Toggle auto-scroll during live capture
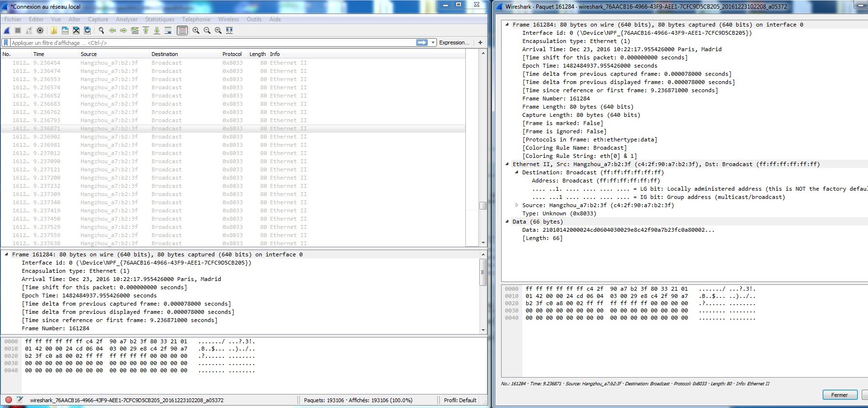The height and width of the screenshot is (408, 868). point(168,30)
